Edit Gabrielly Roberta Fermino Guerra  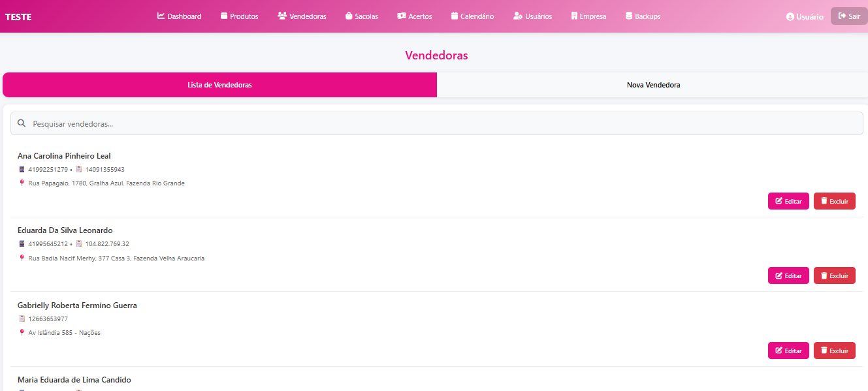(788, 351)
